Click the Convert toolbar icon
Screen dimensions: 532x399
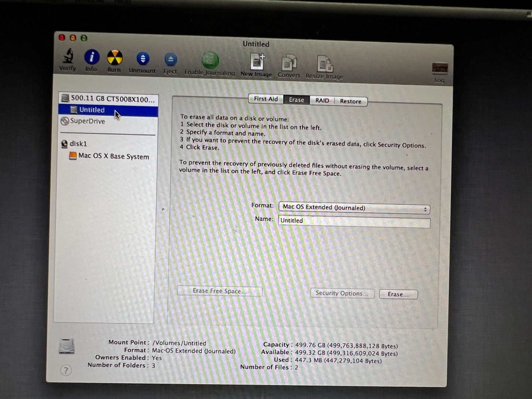click(x=289, y=63)
